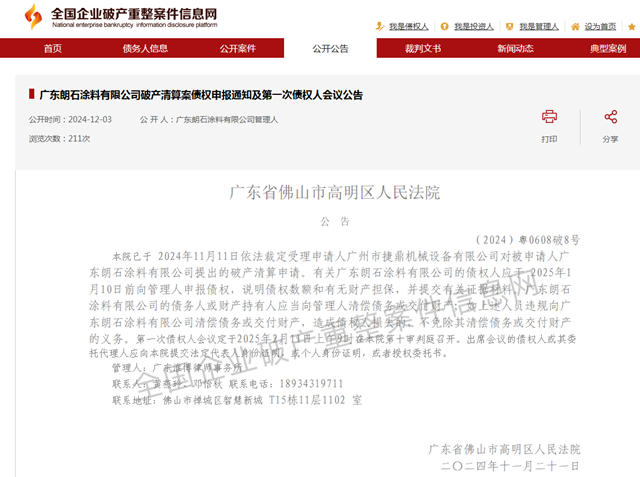This screenshot has height=477, width=640.
Task: Click the 我是投资人 link
Action: click(x=473, y=27)
